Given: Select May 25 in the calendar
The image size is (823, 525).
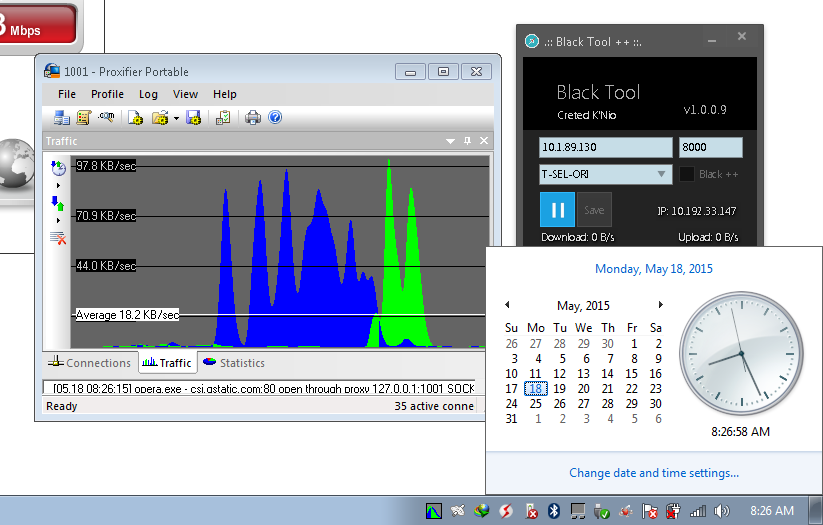Looking at the screenshot, I should coord(535,404).
